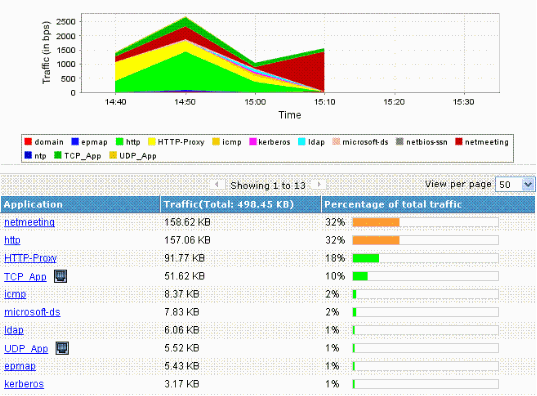This screenshot has height=396, width=537.
Task: Click the epmap legend color swatch
Action: [x=75, y=141]
